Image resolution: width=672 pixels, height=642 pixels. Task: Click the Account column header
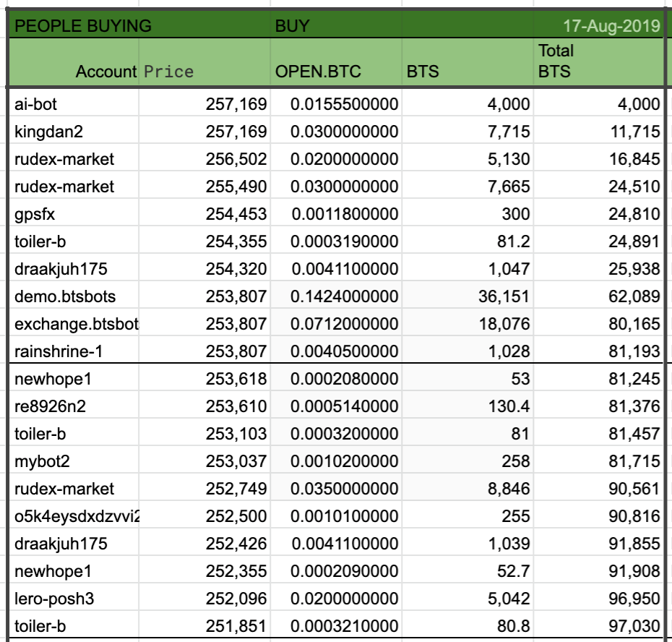click(74, 62)
